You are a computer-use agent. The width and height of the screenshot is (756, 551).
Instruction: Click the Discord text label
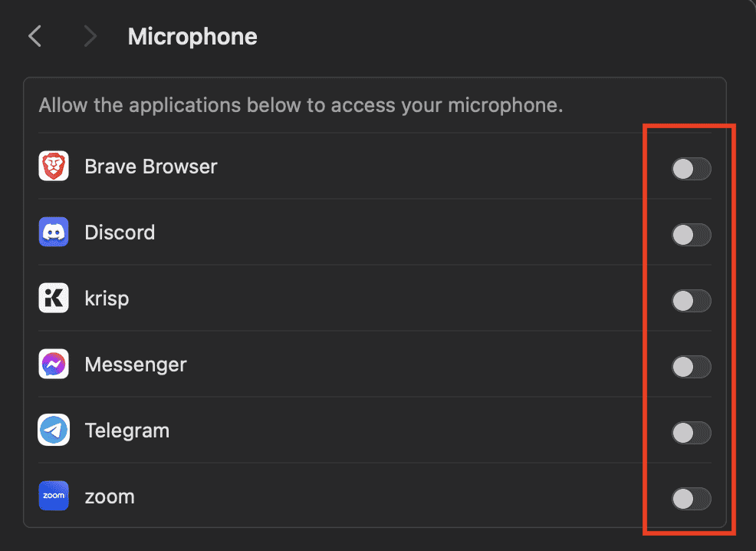click(120, 233)
